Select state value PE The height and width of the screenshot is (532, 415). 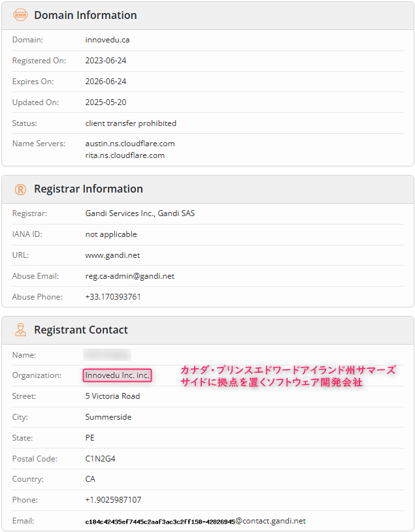(x=90, y=438)
